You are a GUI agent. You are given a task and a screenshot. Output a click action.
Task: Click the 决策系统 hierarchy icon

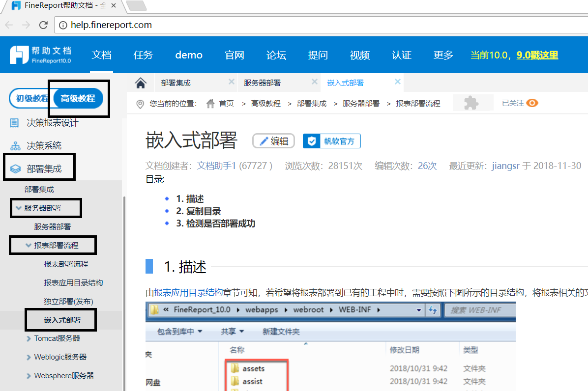tap(15, 146)
